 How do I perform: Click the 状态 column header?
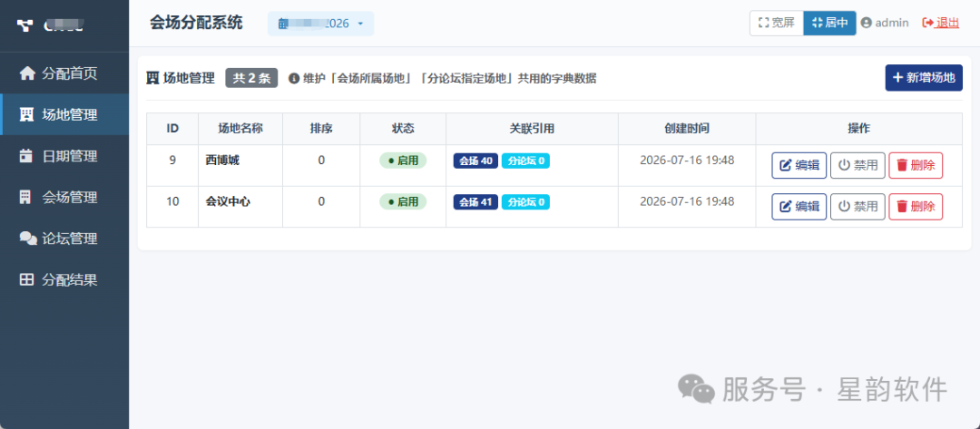point(403,129)
